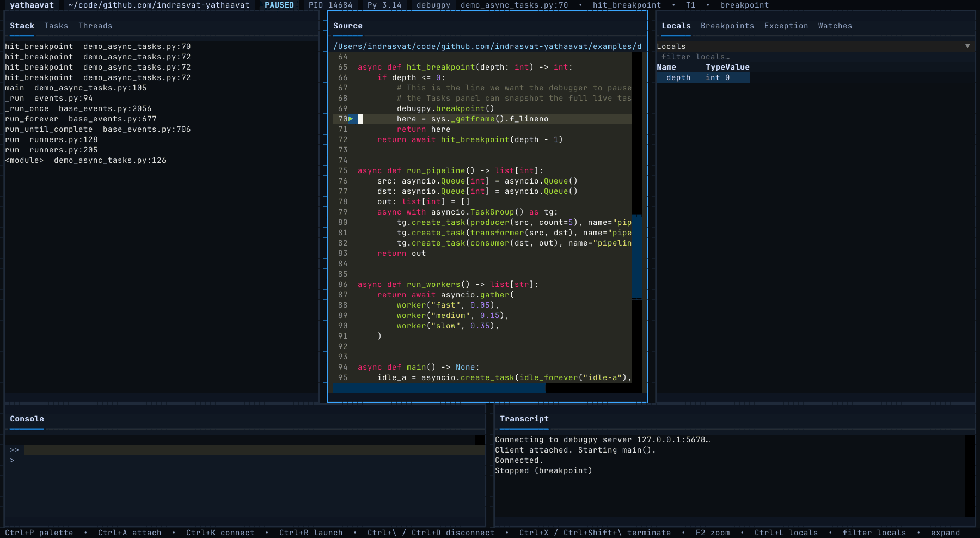Screen dimensions: 980x538
Task: Select the <module> demo_async_tasks.py:126 frame
Action: pyautogui.click(x=85, y=160)
